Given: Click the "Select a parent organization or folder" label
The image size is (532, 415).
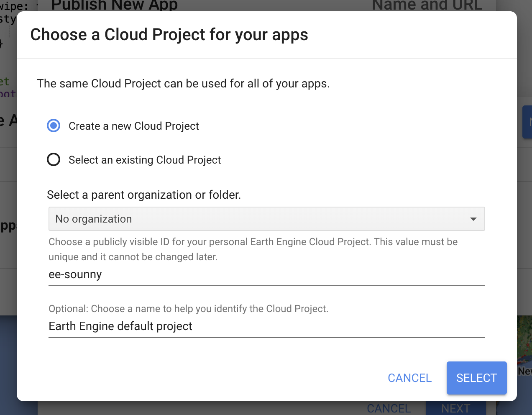Looking at the screenshot, I should 144,195.
